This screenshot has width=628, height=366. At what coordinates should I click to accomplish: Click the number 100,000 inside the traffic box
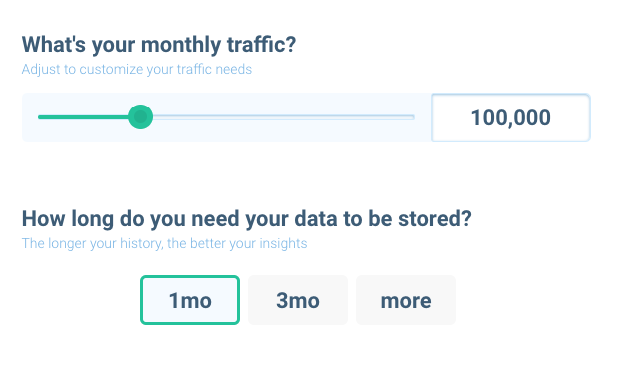pyautogui.click(x=511, y=118)
